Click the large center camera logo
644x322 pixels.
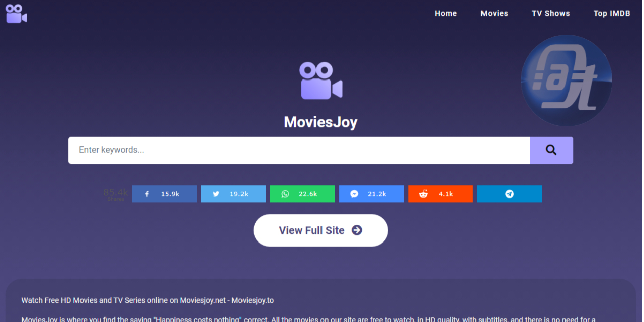click(x=321, y=80)
